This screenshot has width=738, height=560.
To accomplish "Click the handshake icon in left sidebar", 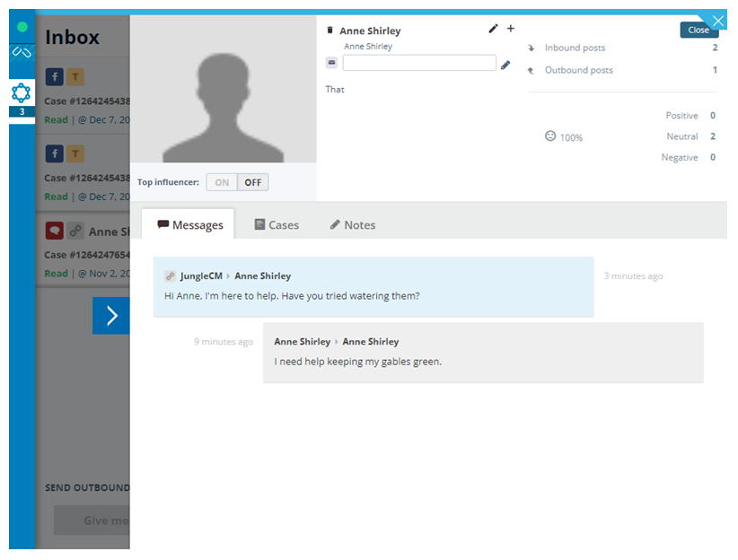I will (x=22, y=52).
